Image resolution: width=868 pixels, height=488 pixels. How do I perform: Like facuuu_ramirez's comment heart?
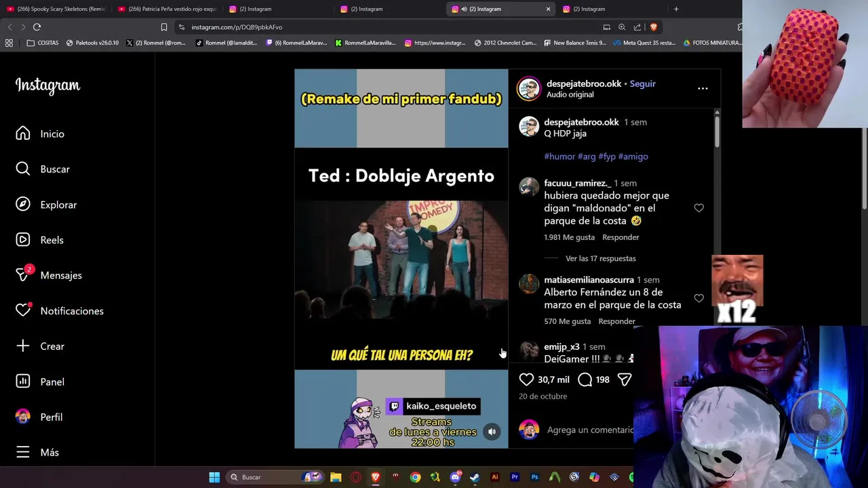(698, 208)
